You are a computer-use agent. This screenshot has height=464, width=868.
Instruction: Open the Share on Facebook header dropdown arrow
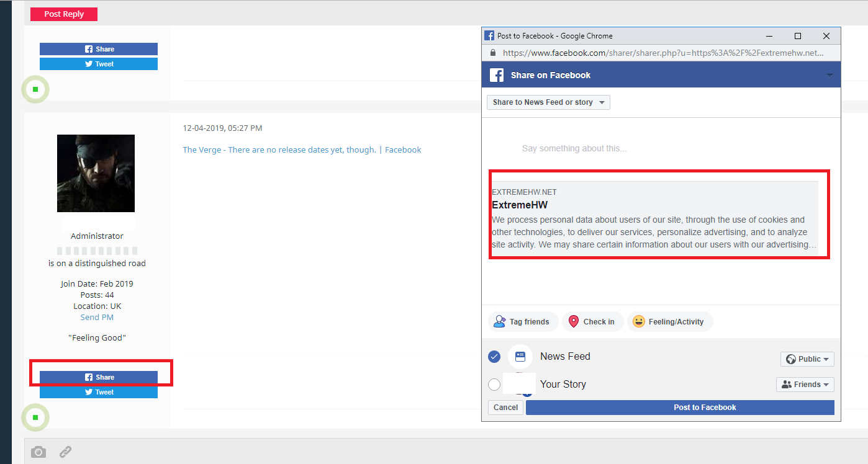click(830, 75)
